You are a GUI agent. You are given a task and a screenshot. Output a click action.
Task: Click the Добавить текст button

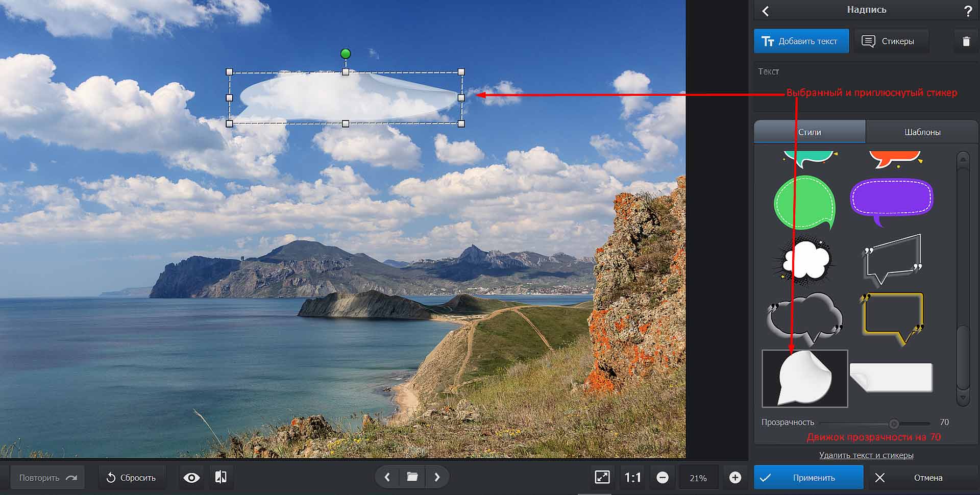tap(801, 41)
